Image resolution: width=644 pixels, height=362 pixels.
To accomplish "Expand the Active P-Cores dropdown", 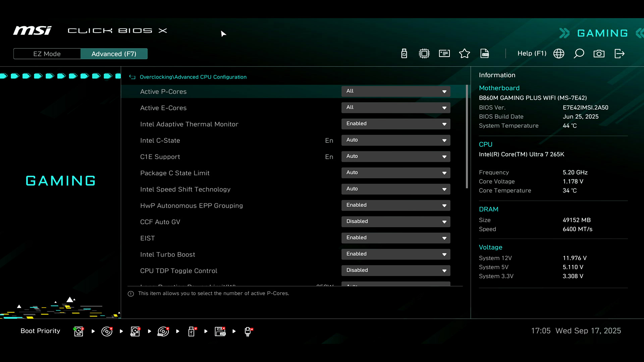I will [396, 91].
